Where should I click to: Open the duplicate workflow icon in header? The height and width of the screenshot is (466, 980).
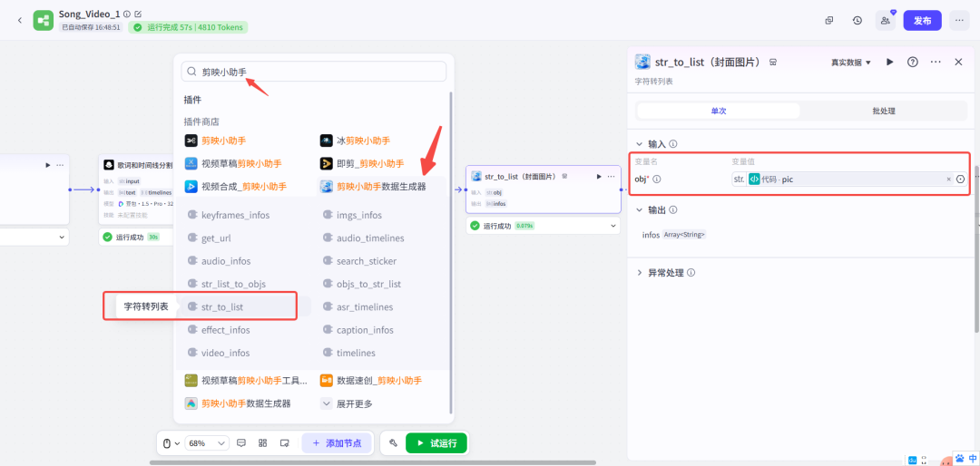click(829, 20)
